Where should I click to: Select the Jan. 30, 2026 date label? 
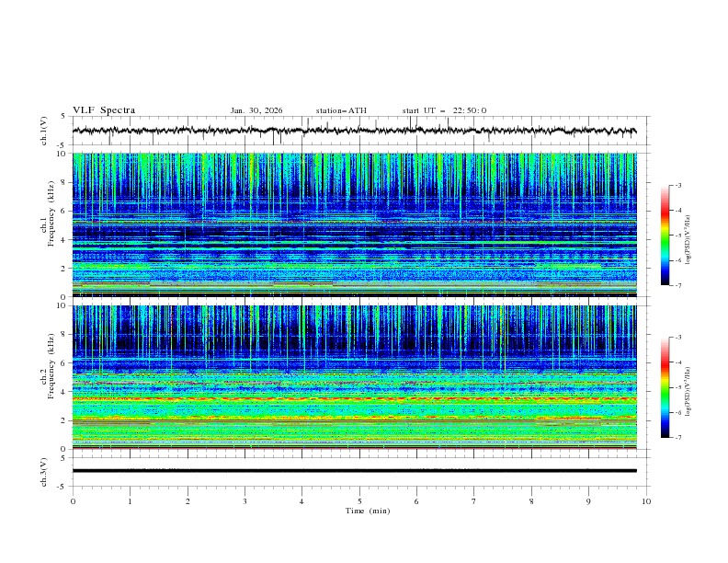(256, 110)
